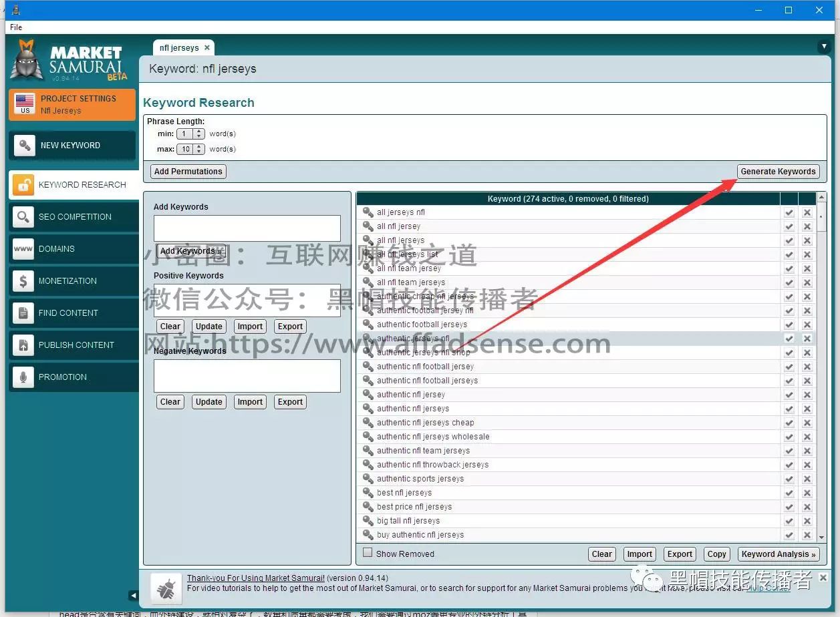Viewport: 840px width, 617px height.
Task: Clear the keyword list
Action: tap(602, 554)
